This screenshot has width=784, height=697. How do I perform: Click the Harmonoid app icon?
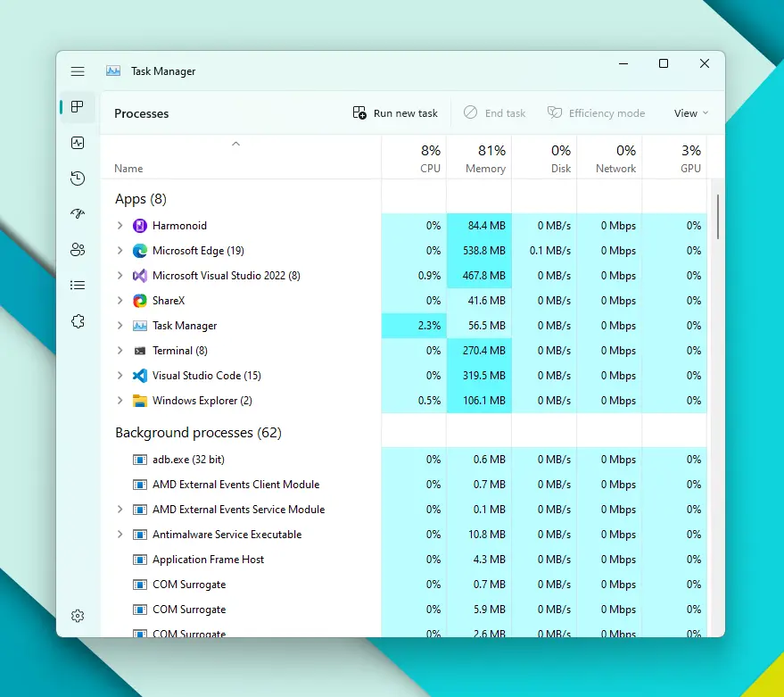[x=139, y=226]
